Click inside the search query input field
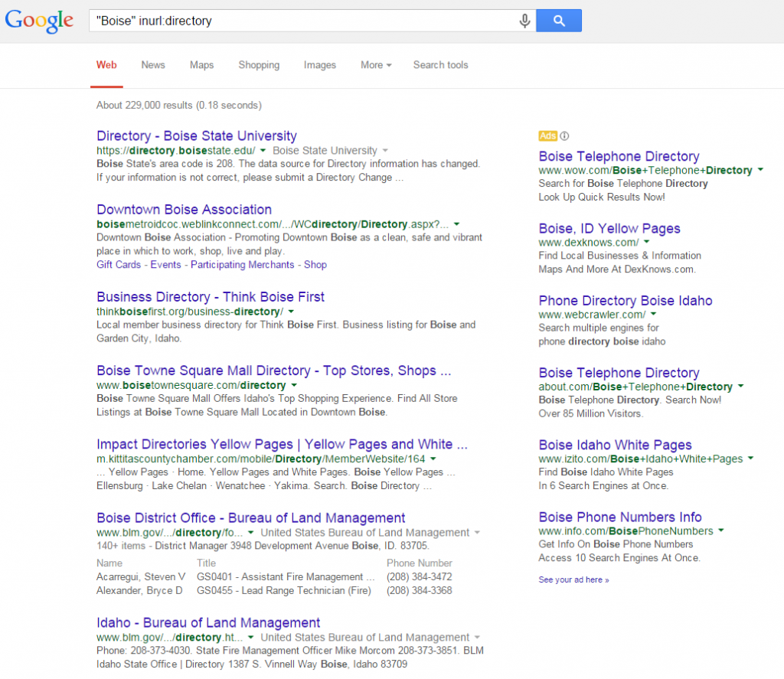 pos(306,21)
